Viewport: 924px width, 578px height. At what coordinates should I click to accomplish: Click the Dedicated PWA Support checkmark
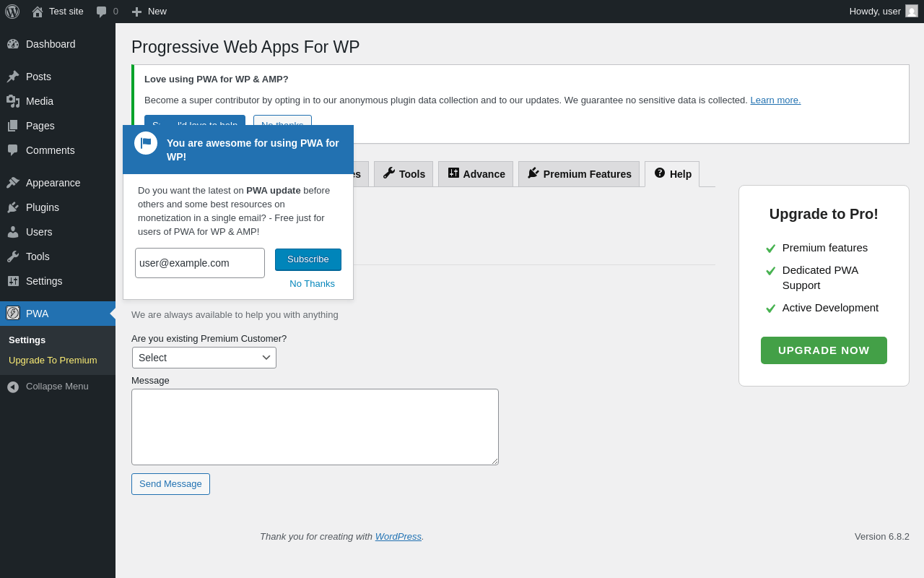tap(771, 271)
